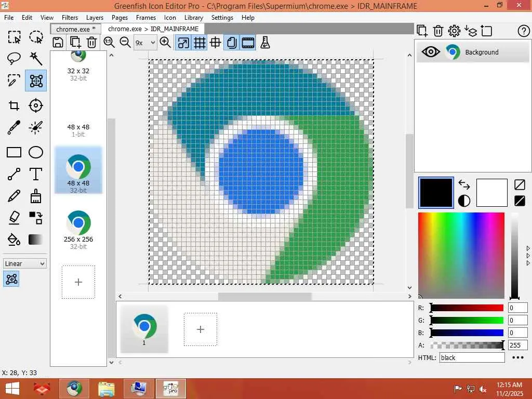Choose the lasso selection tool

(x=14, y=58)
